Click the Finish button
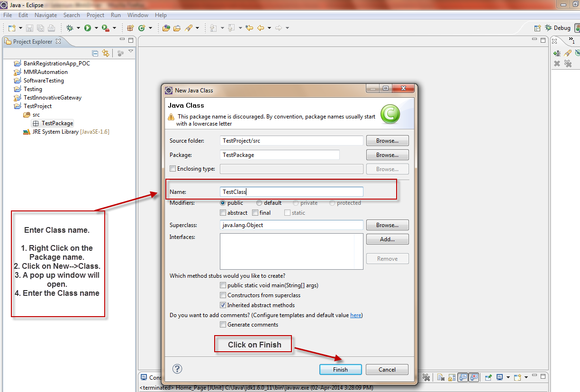Image resolution: width=580 pixels, height=392 pixels. tap(340, 369)
